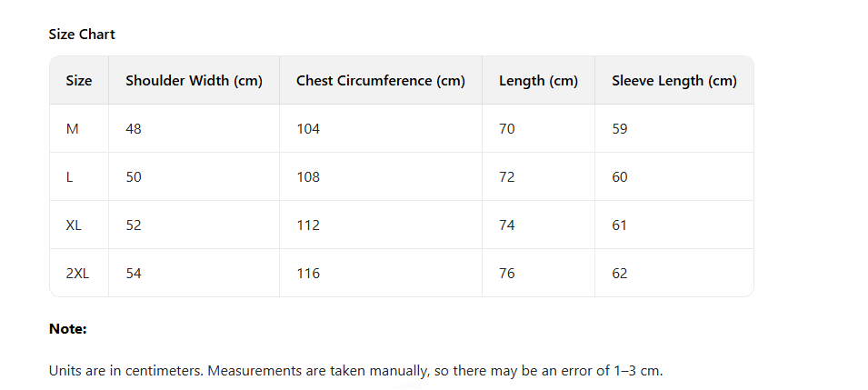The image size is (868, 390).
Task: Click the chest circumference value 108
Action: tap(308, 177)
